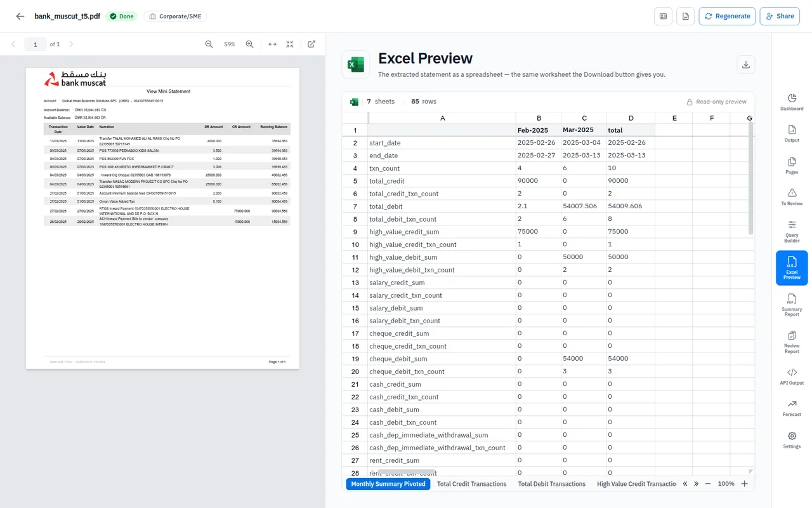Open the Review Report sidebar item
The height and width of the screenshot is (508, 812).
[792, 342]
